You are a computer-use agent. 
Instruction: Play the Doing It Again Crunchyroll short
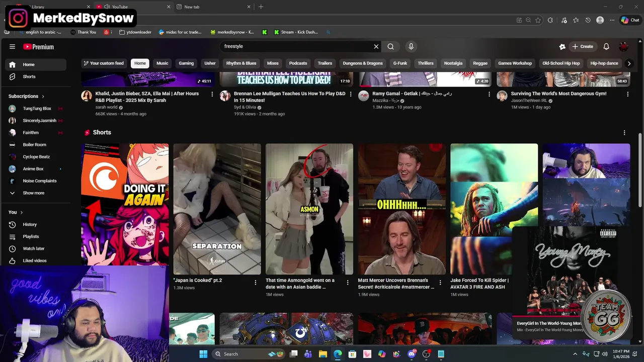(x=125, y=205)
